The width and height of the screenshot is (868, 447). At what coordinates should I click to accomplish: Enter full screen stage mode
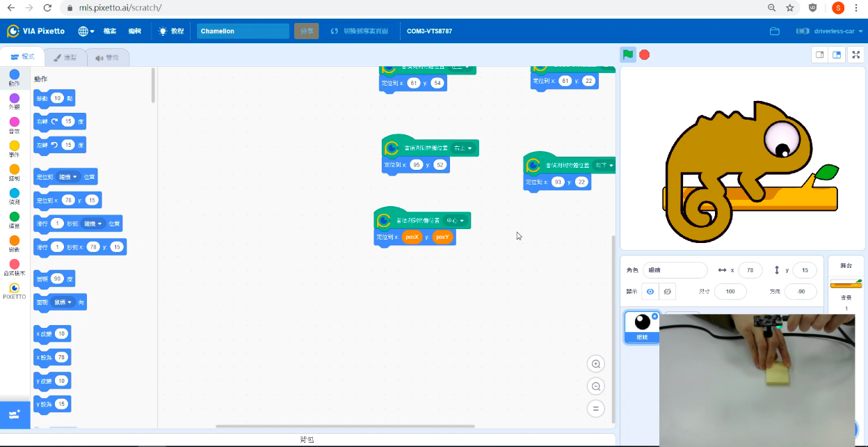pyautogui.click(x=856, y=54)
